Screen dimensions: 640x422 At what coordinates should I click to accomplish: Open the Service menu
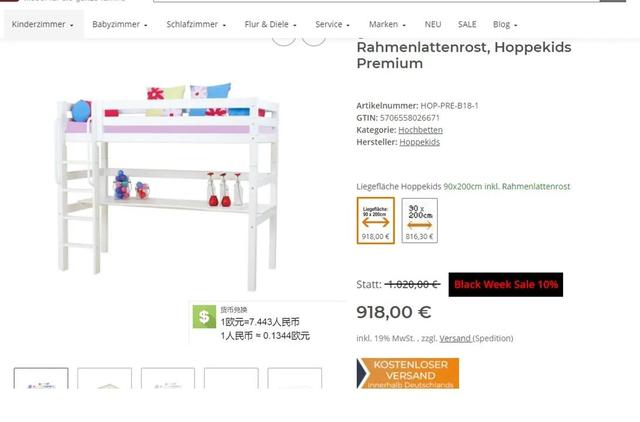[332, 24]
